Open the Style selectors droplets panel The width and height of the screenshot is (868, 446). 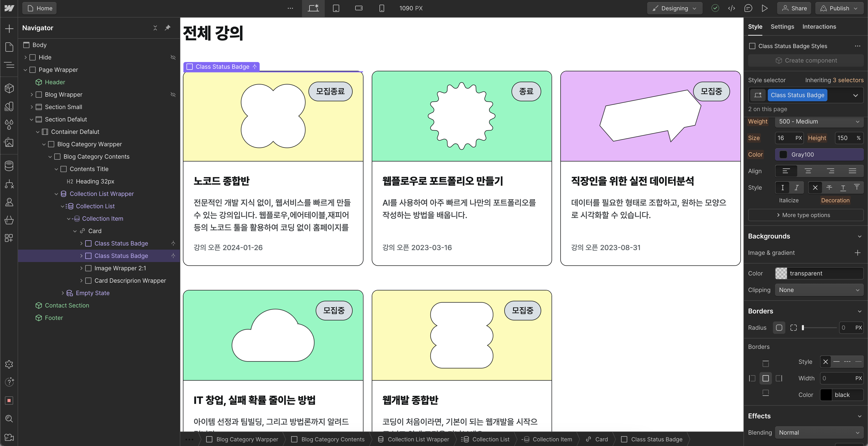tap(9, 124)
